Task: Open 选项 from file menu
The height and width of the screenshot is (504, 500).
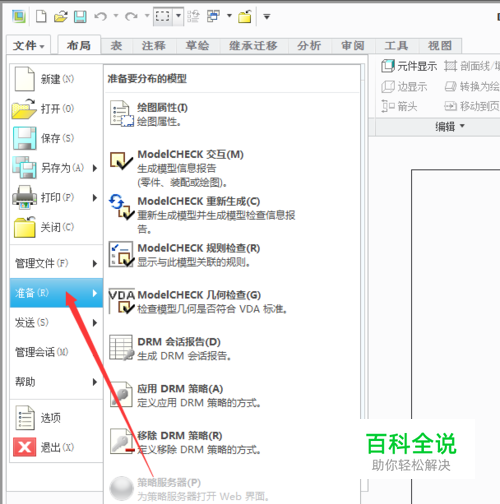Action: pos(56,418)
